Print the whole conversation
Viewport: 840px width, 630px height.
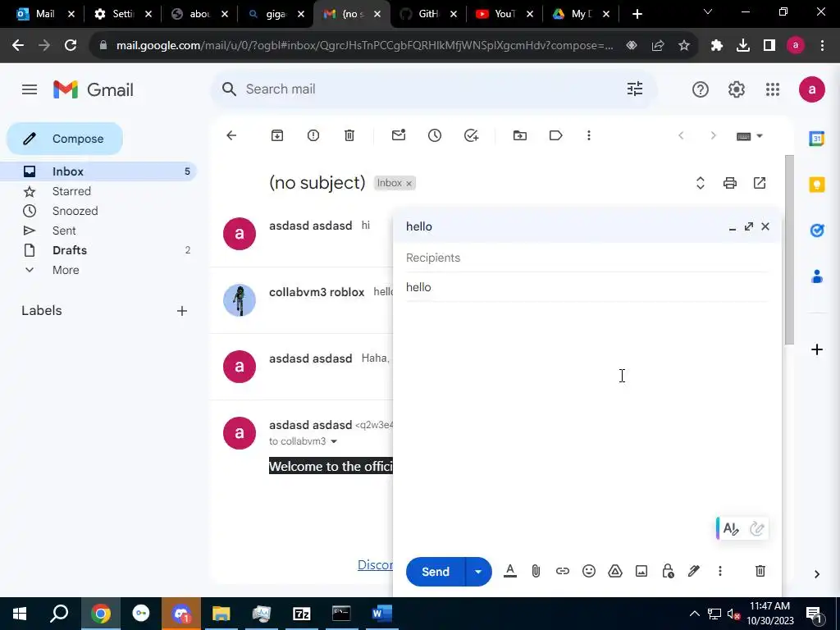(729, 183)
